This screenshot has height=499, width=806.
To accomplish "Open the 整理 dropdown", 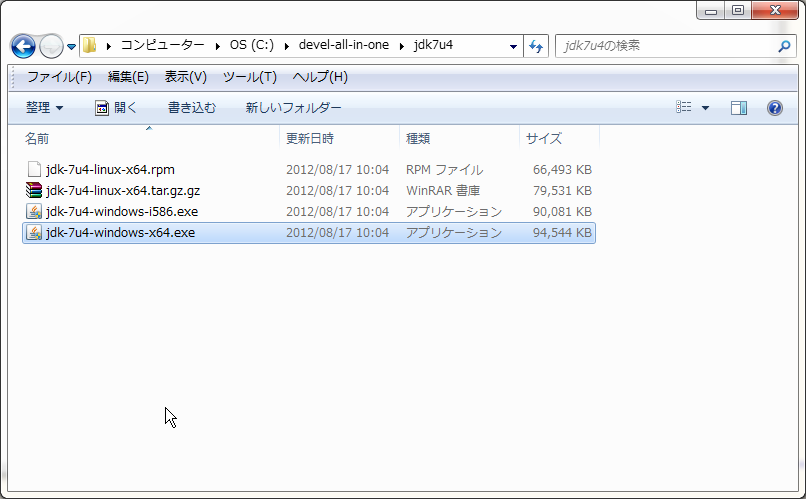I will [45, 108].
